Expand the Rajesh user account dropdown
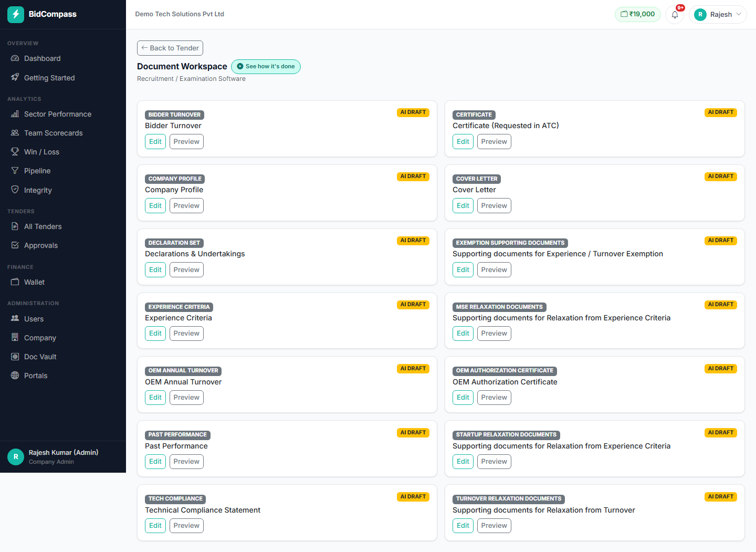This screenshot has width=756, height=552. pyautogui.click(x=718, y=15)
